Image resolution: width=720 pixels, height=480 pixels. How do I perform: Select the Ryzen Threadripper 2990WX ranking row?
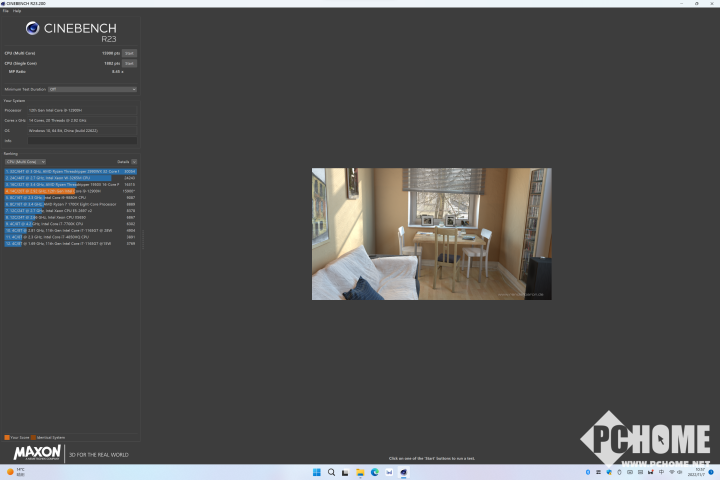pos(71,171)
